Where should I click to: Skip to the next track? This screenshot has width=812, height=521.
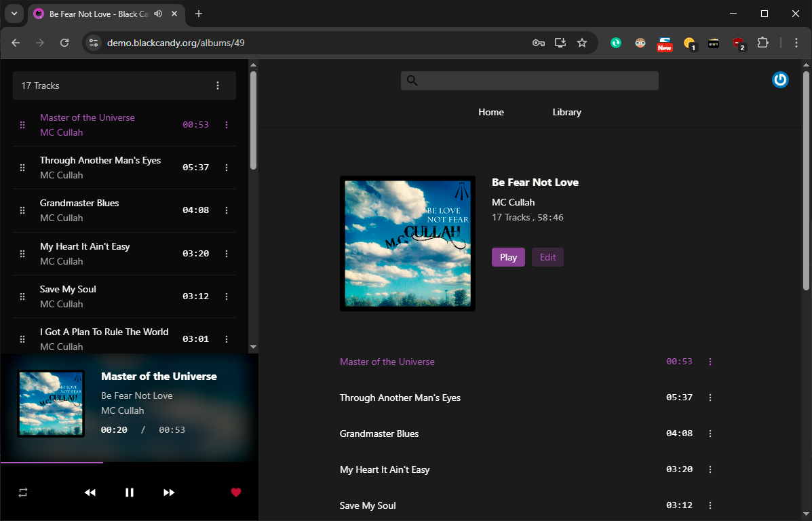(169, 493)
